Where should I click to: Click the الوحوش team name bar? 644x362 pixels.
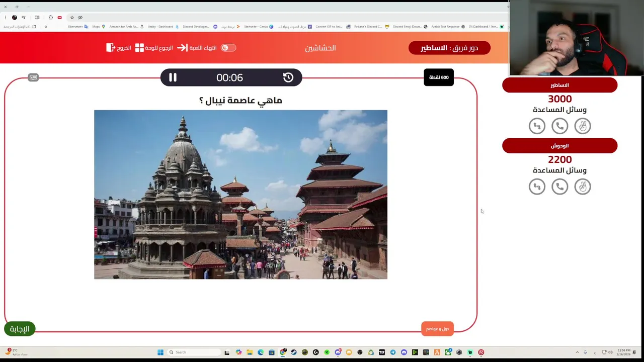point(559,146)
